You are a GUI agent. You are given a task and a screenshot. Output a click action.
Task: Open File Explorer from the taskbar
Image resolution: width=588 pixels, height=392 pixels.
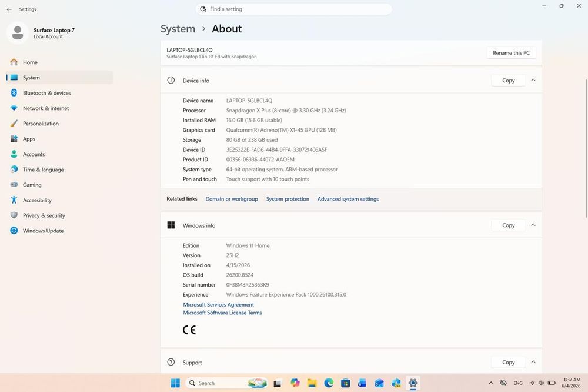coord(312,383)
